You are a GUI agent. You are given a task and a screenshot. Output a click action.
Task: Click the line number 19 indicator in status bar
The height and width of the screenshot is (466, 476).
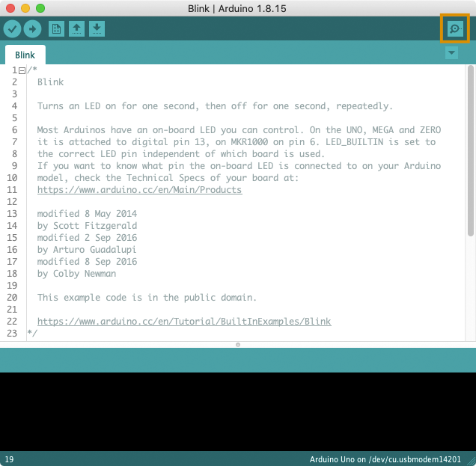click(x=10, y=459)
